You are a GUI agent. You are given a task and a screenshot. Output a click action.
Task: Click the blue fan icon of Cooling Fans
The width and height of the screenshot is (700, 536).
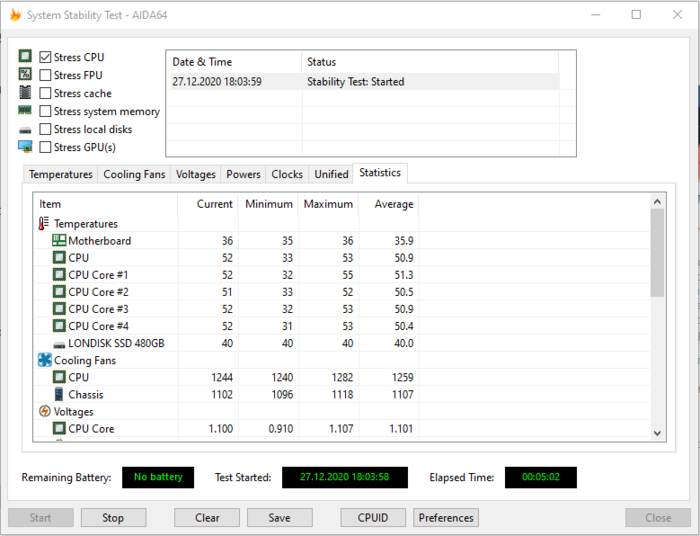[x=45, y=360]
